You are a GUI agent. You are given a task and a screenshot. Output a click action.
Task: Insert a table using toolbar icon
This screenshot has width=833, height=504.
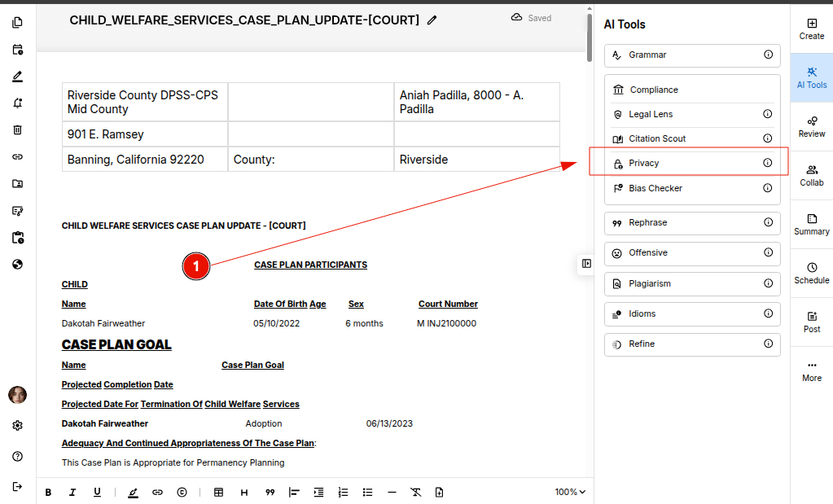pos(218,492)
